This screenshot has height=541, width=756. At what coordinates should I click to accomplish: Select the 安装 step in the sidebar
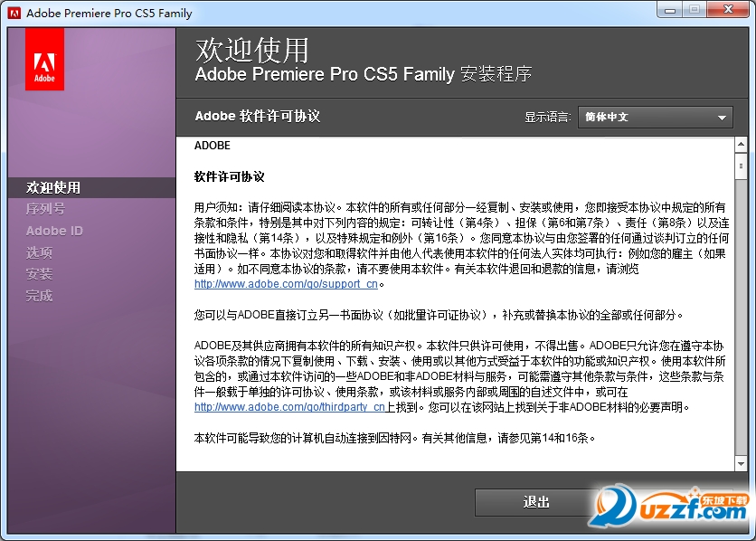[x=39, y=274]
